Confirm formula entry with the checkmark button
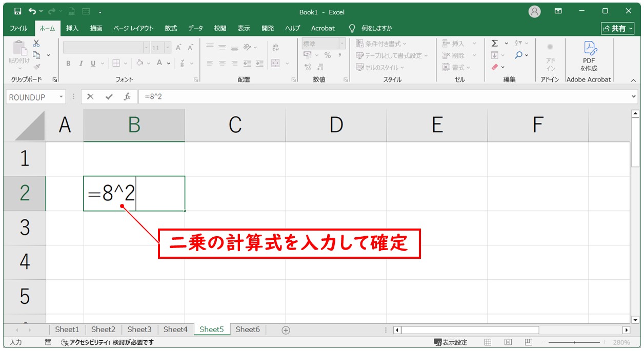 pyautogui.click(x=109, y=97)
